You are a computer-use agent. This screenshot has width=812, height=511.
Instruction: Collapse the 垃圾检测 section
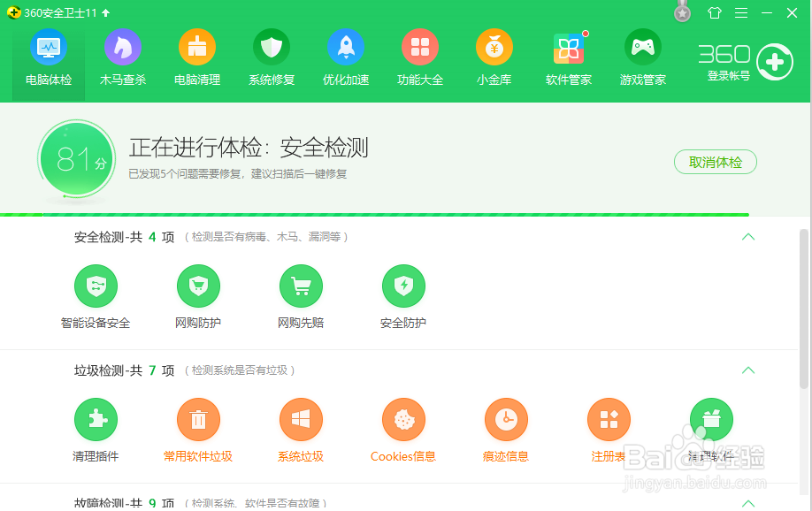coord(748,370)
